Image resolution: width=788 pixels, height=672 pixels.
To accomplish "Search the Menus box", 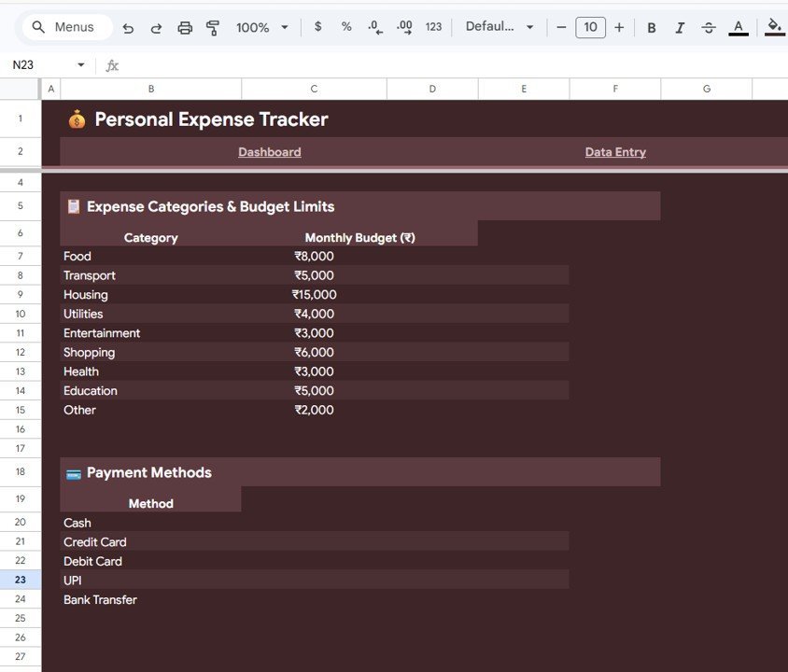I will tap(64, 27).
